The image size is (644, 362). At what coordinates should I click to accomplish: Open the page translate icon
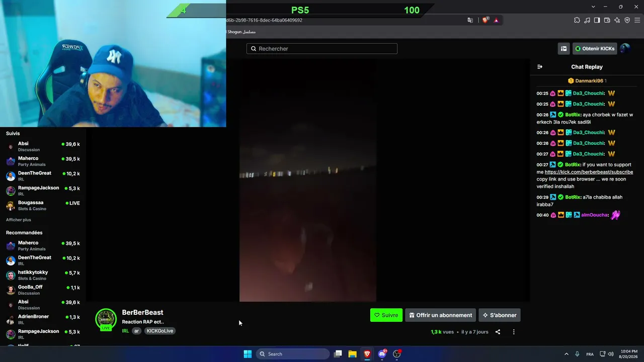(x=470, y=20)
